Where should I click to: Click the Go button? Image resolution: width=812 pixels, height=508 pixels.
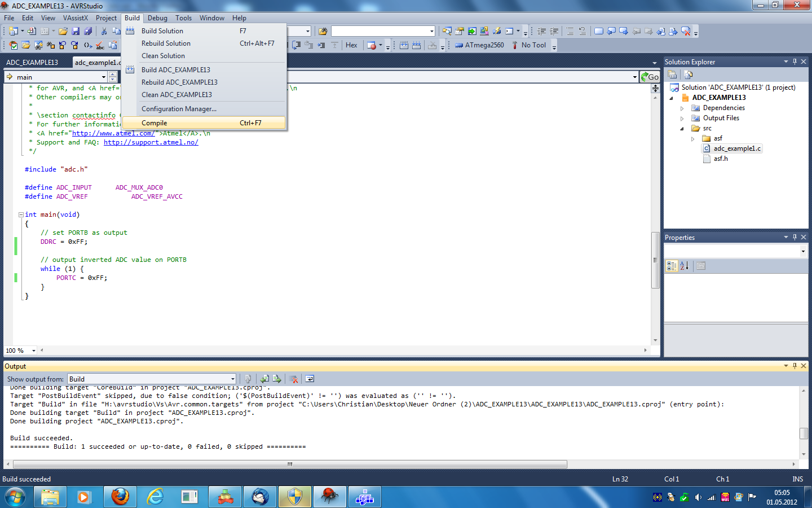650,77
